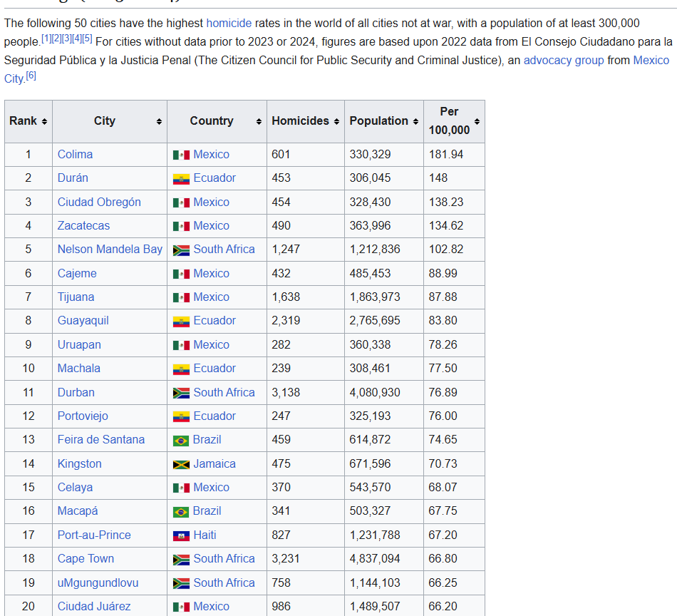Screen dimensions: 677x616
Task: Select the 181.94 rate cell for Colima
Action: coord(454,155)
